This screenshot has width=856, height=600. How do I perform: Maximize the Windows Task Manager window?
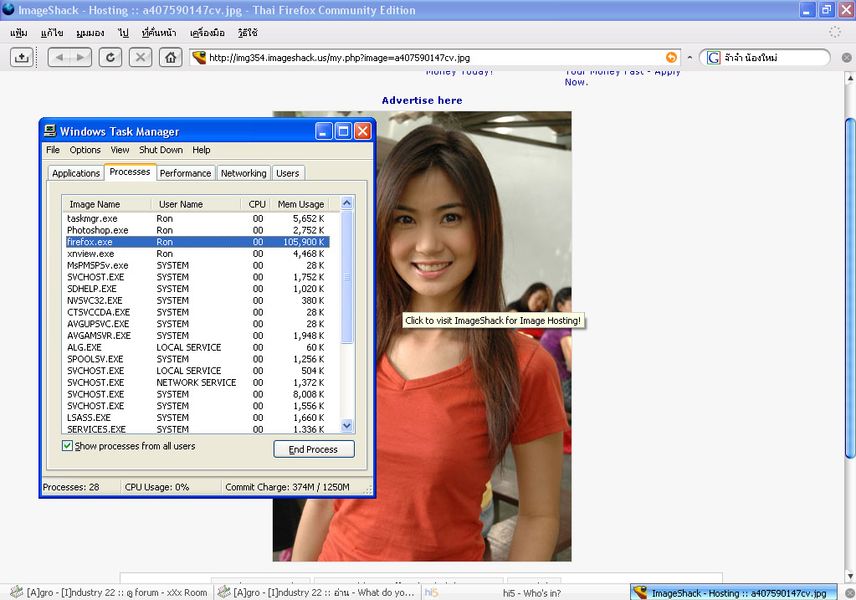[x=343, y=131]
